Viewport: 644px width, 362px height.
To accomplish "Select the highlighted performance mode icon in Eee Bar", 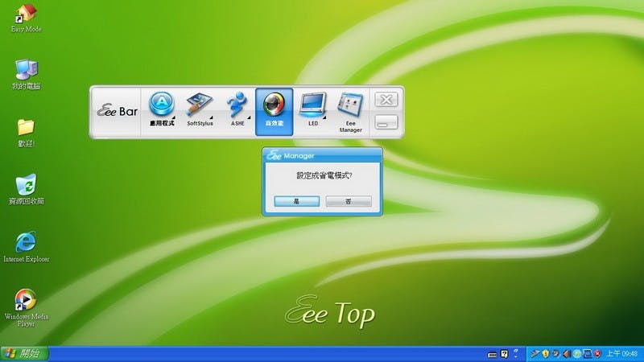I will tap(275, 112).
